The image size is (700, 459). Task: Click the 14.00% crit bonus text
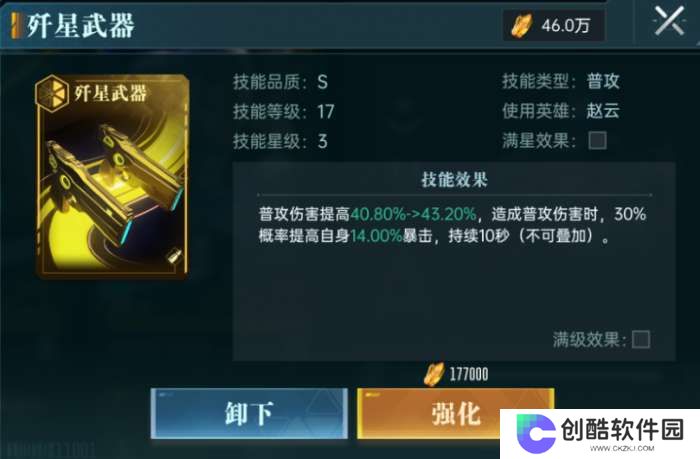click(x=376, y=236)
